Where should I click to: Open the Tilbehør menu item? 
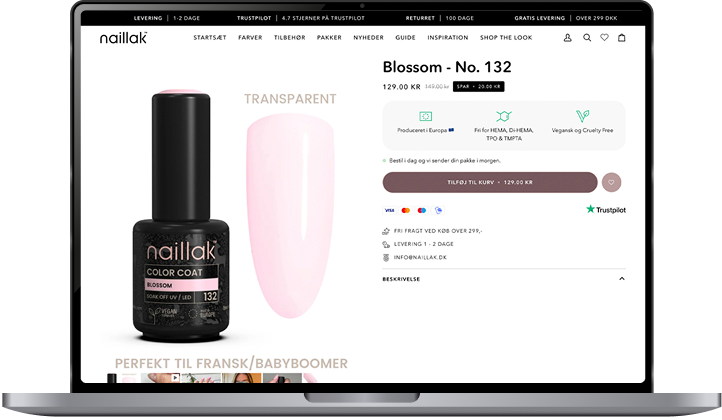pyautogui.click(x=290, y=38)
